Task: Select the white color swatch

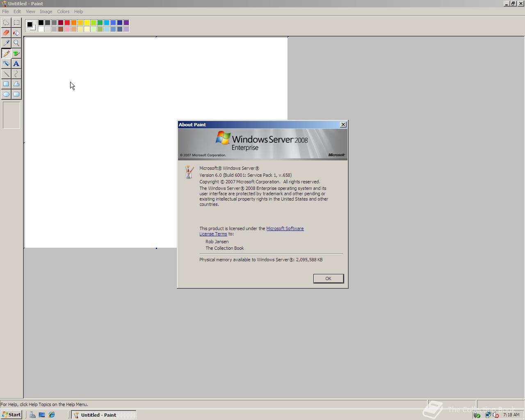Action: [x=41, y=29]
